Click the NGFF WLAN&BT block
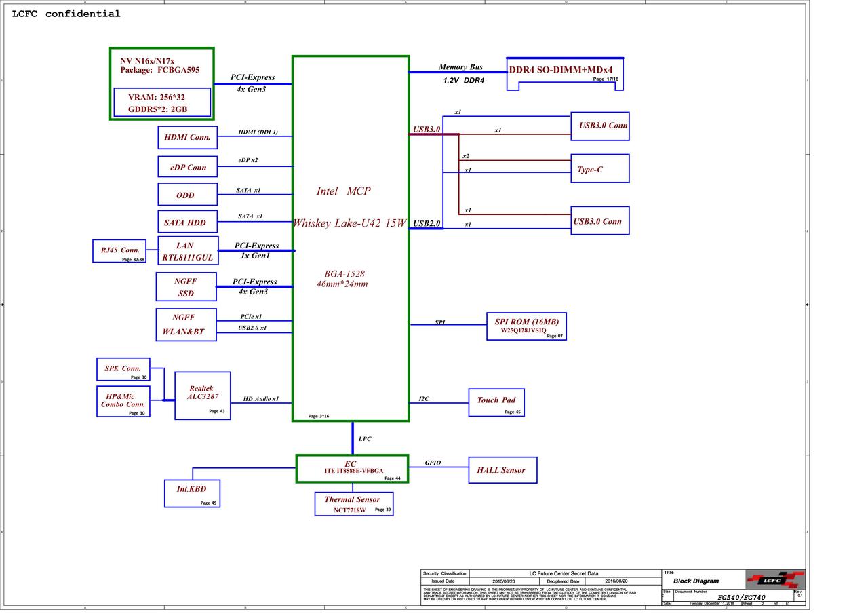This screenshot has height=614, width=868. [x=186, y=324]
